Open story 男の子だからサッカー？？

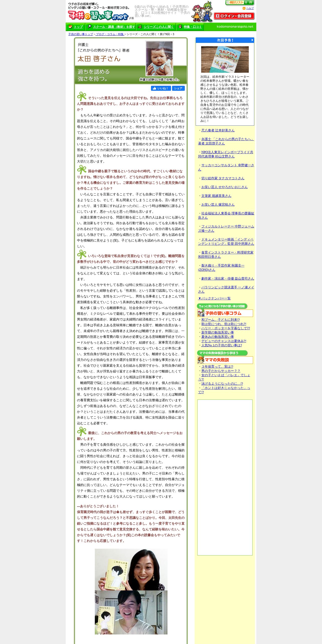coord(221,371)
